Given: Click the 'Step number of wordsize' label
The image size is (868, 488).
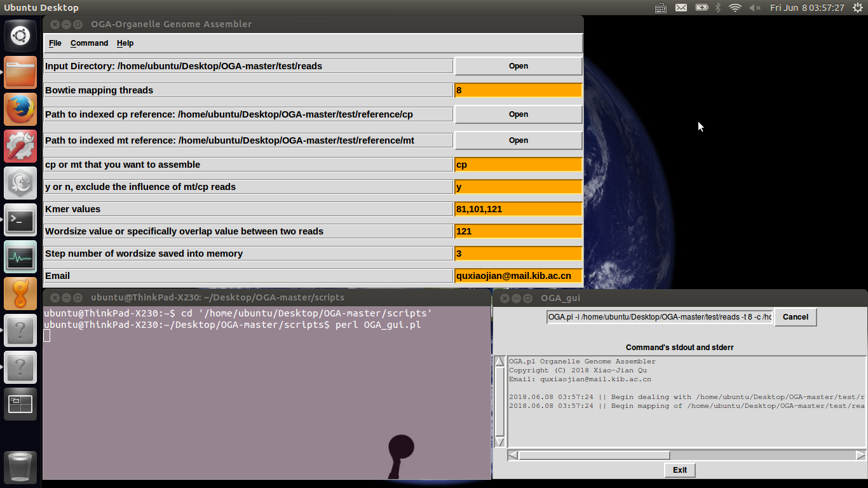Looking at the screenshot, I should [248, 254].
